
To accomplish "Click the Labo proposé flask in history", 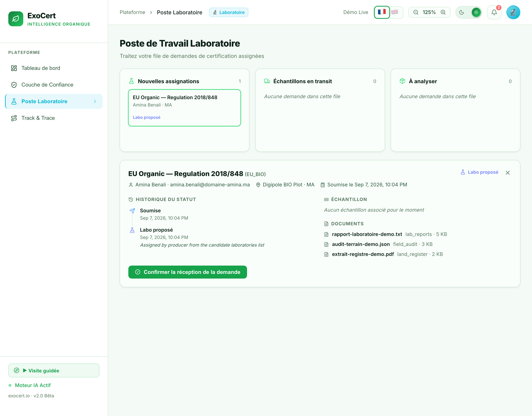I will pos(132,230).
